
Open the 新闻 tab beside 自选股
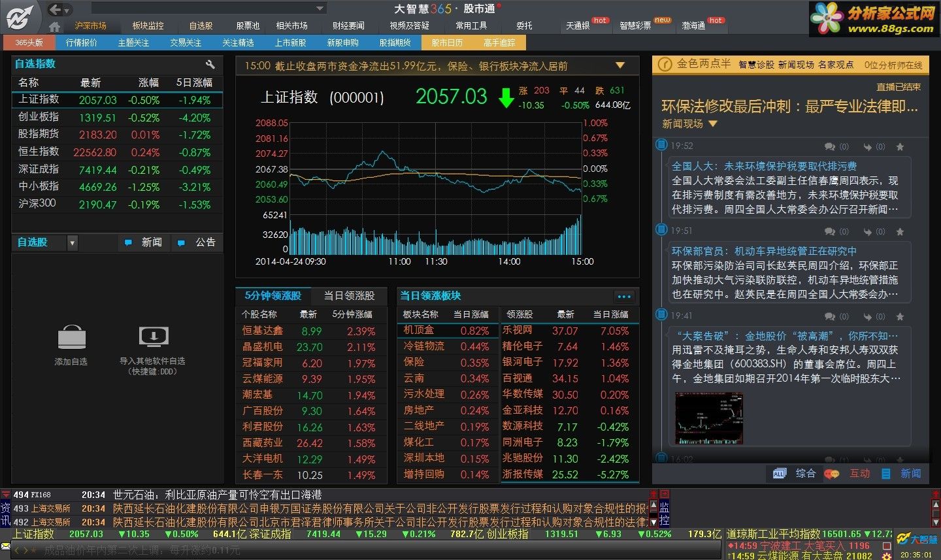pyautogui.click(x=144, y=242)
